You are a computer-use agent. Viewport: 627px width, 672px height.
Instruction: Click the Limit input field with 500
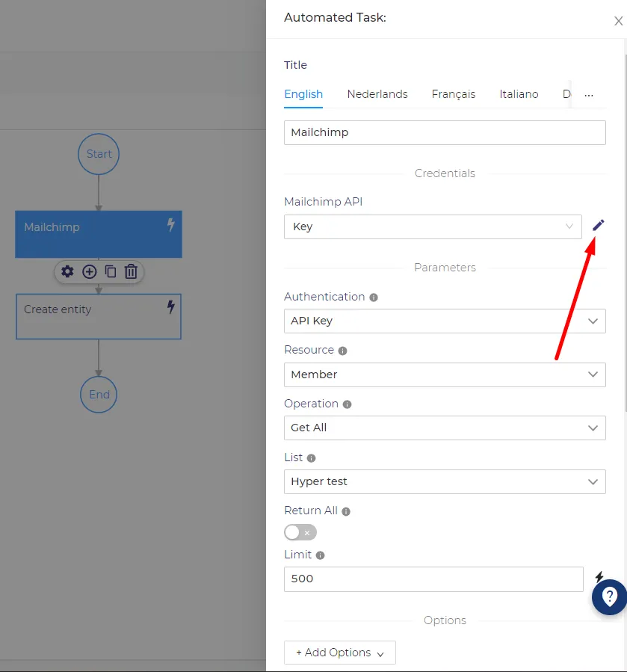click(433, 579)
